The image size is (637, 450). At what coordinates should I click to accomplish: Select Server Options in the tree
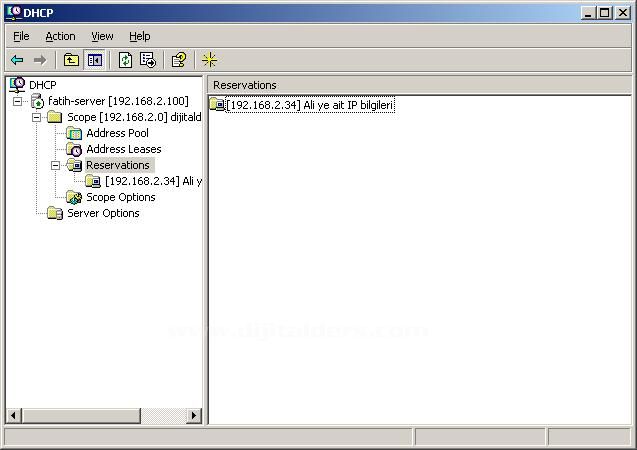[103, 213]
